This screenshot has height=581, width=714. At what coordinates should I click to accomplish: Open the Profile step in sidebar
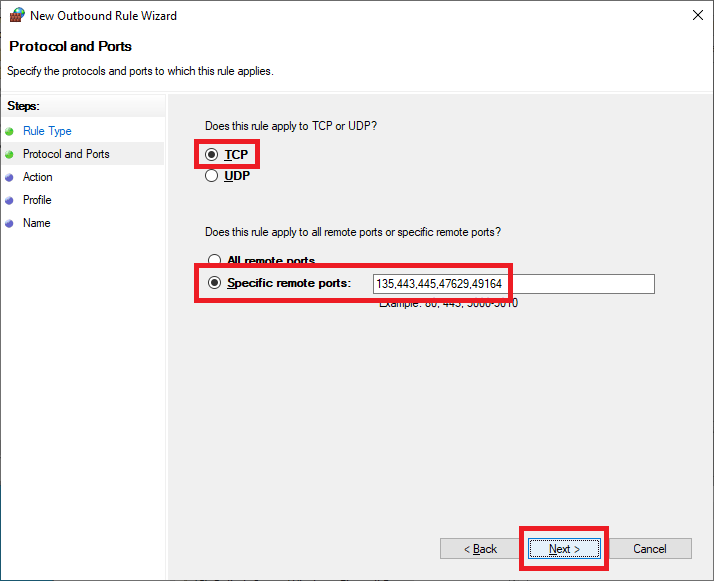click(37, 200)
